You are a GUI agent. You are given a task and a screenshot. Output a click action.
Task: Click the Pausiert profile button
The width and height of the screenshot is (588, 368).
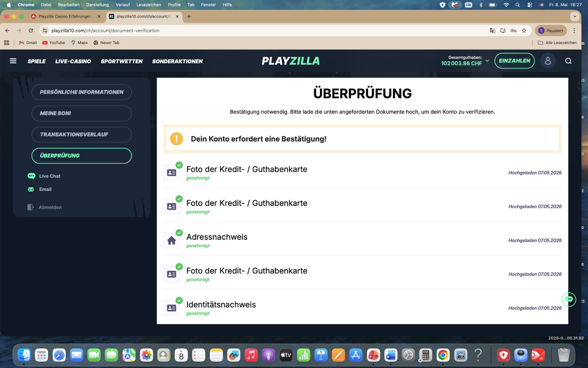pos(551,31)
